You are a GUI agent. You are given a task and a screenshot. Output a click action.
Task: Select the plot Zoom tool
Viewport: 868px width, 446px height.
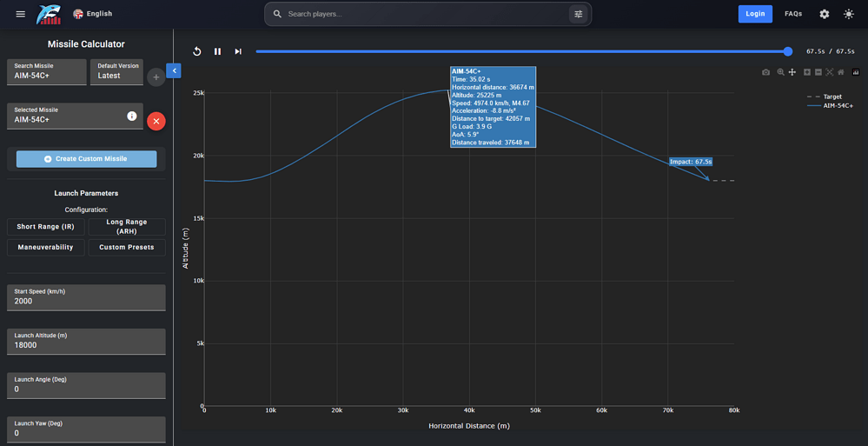[x=780, y=72]
